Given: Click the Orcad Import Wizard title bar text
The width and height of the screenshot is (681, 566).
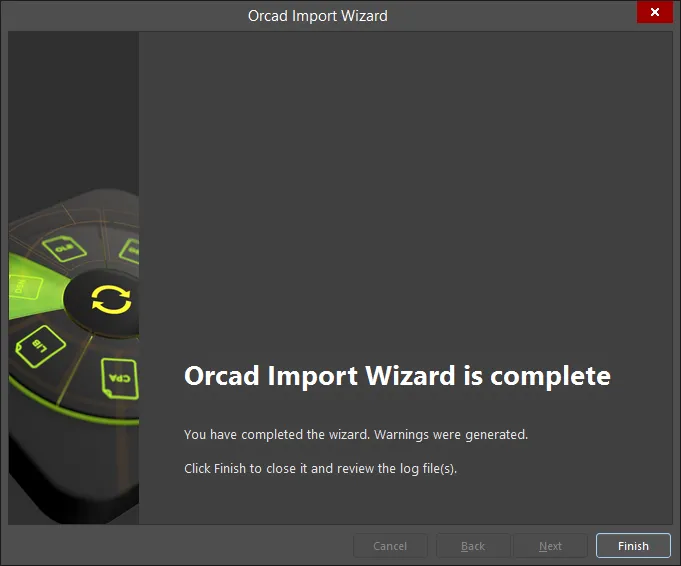Looking at the screenshot, I should coord(317,16).
